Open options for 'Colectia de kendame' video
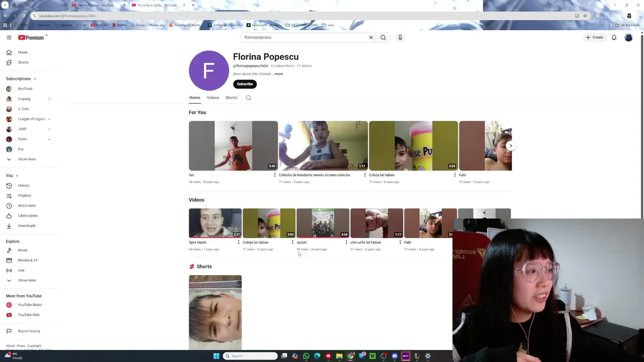This screenshot has width=644, height=362. [x=365, y=175]
